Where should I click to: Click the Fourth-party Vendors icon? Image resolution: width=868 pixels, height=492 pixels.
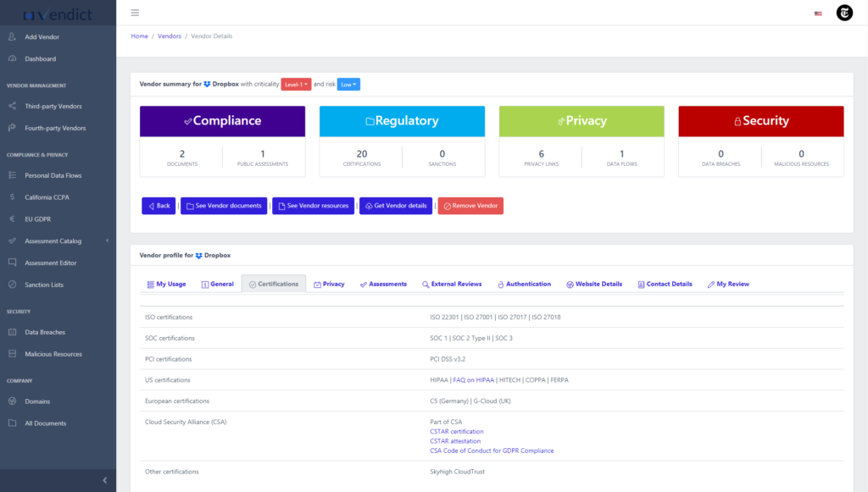point(12,128)
